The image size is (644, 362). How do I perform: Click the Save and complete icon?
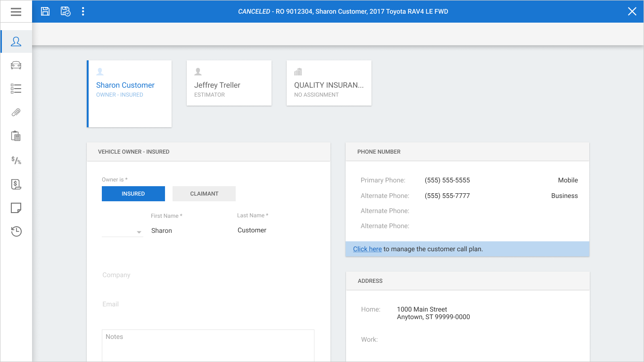coord(66,11)
